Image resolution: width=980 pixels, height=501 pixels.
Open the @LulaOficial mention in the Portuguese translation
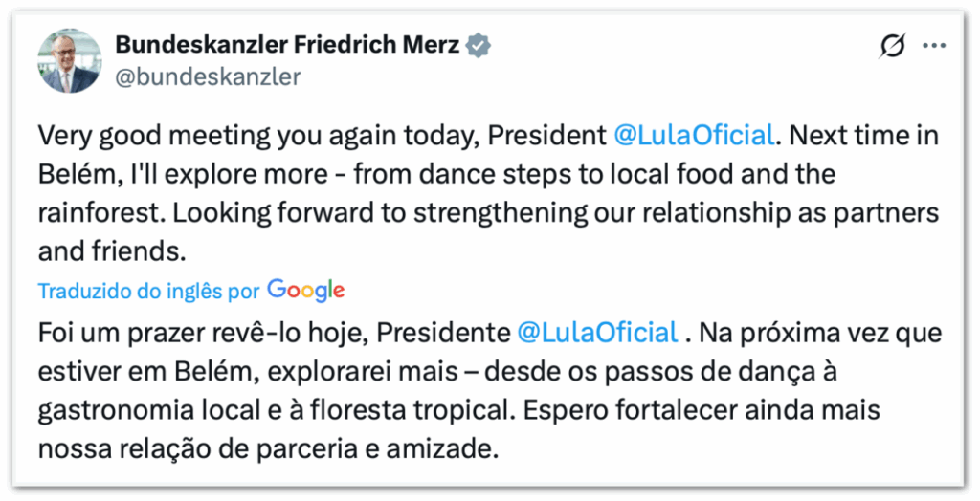click(596, 333)
